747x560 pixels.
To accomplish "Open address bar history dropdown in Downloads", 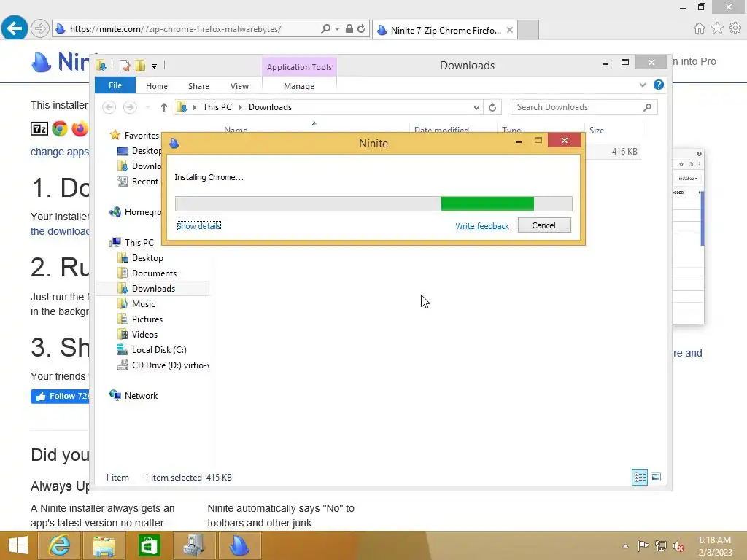I will click(x=476, y=107).
